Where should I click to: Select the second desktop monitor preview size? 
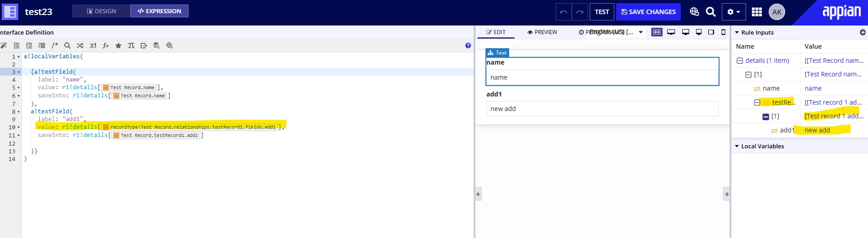(685, 32)
